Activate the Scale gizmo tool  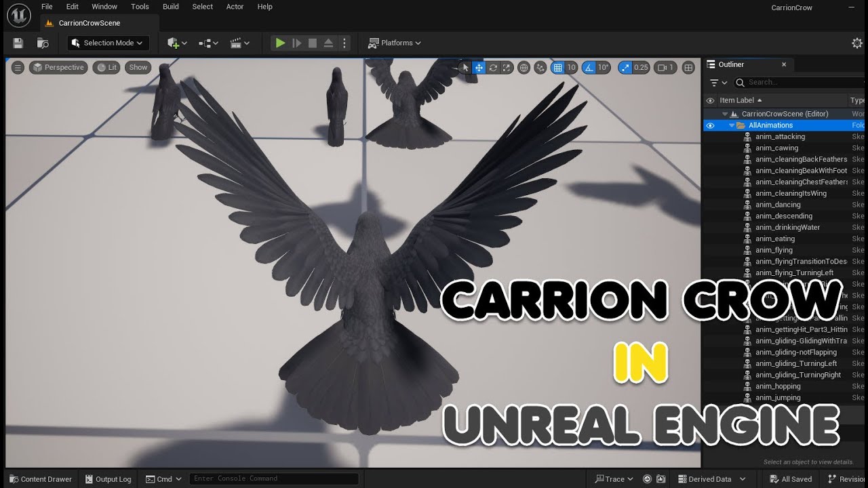pos(507,67)
